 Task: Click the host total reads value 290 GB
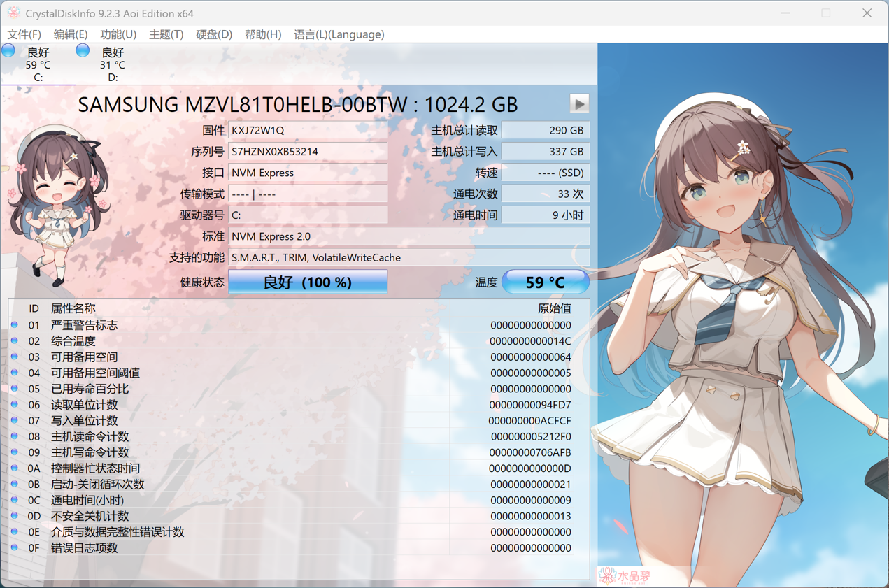(x=546, y=130)
